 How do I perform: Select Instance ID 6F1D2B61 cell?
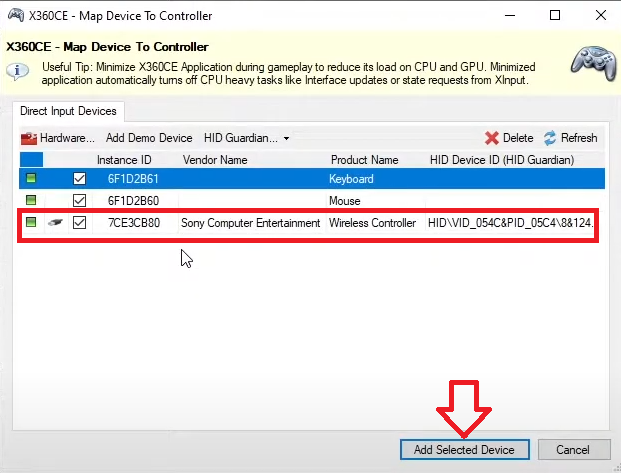click(x=133, y=179)
